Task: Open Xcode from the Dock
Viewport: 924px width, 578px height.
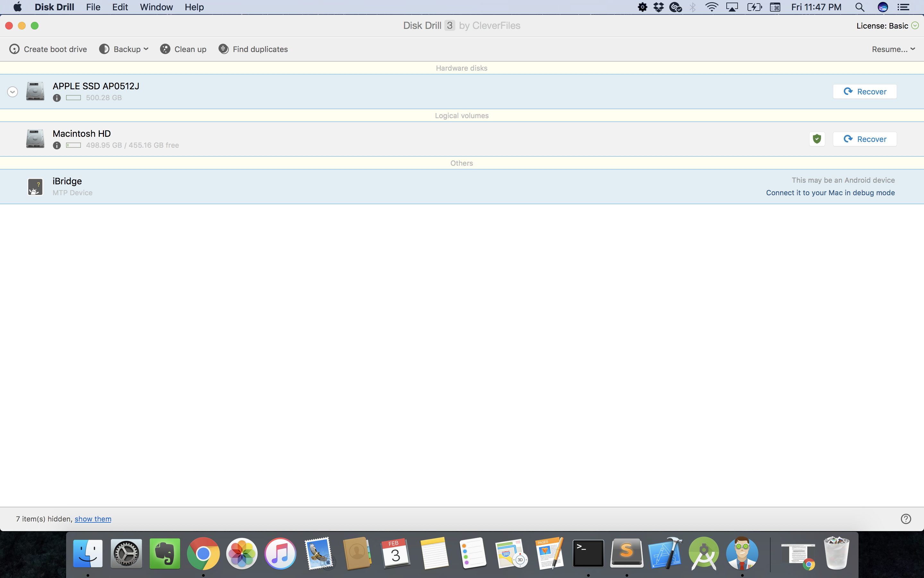Action: point(665,553)
